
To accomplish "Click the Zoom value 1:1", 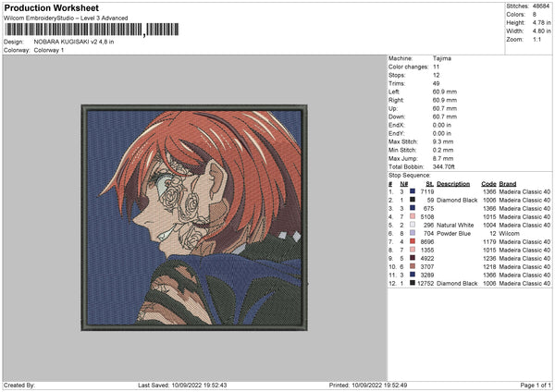I will click(x=536, y=40).
